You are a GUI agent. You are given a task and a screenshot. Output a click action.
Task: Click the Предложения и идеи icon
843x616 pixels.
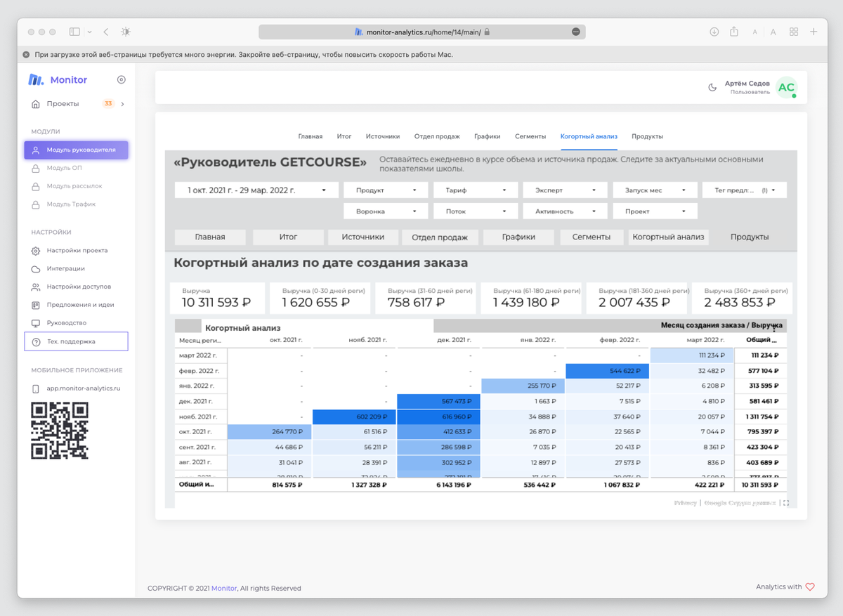36,306
